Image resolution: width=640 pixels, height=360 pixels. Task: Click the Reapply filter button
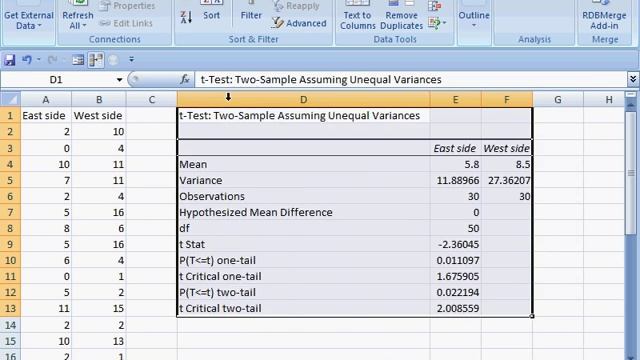(x=297, y=6)
